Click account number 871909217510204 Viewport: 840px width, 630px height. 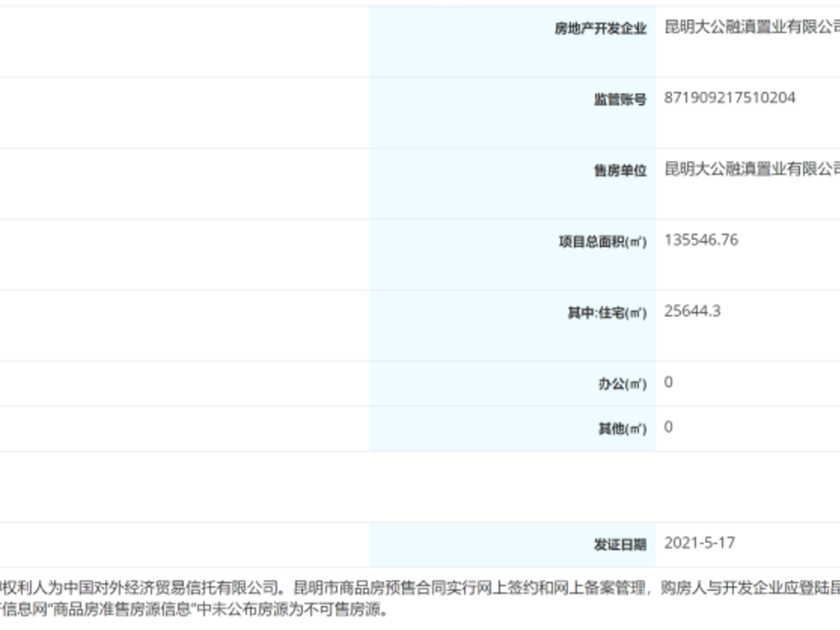(729, 98)
